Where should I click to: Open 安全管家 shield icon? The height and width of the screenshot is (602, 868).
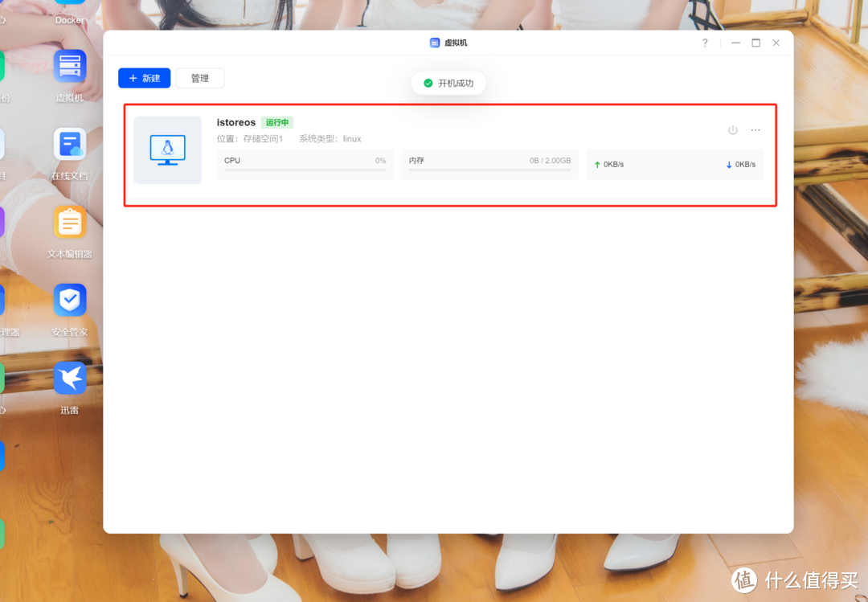70,301
